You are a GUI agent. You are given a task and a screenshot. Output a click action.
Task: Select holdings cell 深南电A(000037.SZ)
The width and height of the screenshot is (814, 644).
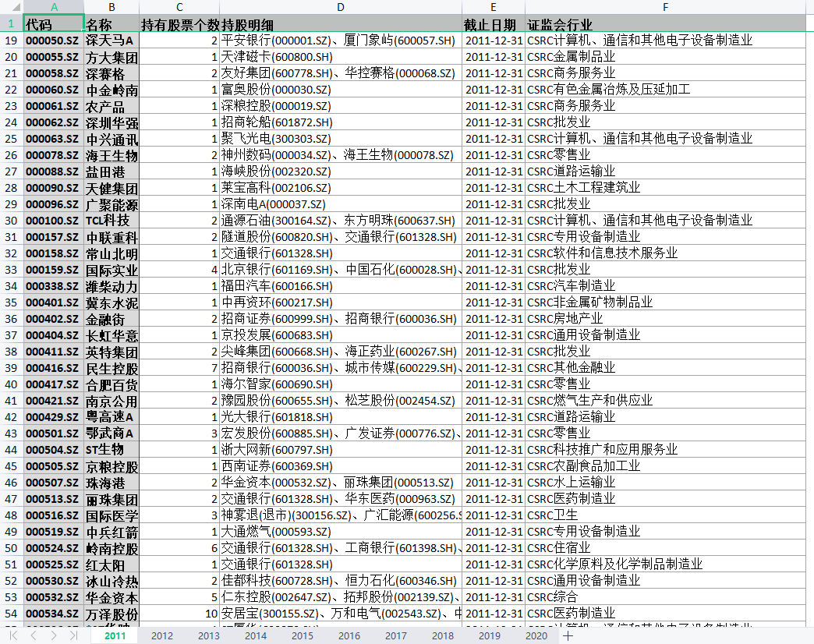point(341,204)
